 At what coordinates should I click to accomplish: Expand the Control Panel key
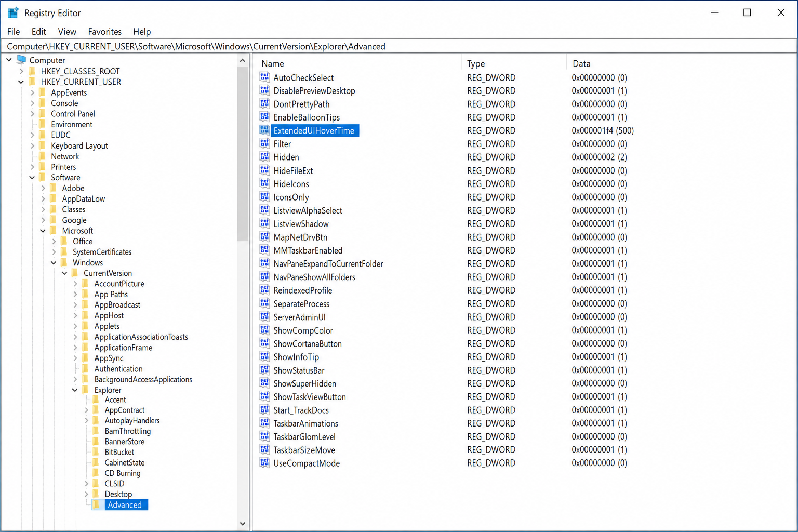33,114
